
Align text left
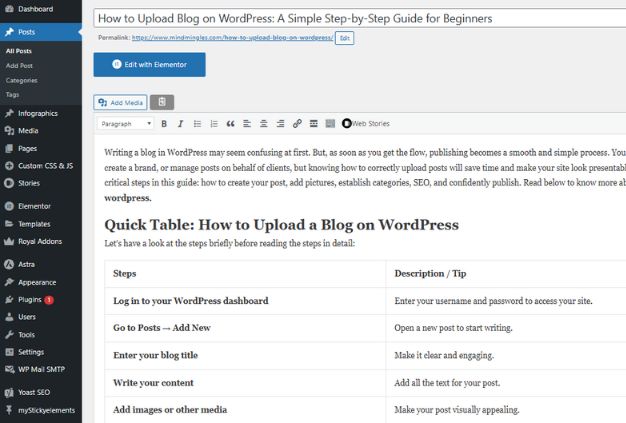pyautogui.click(x=247, y=124)
